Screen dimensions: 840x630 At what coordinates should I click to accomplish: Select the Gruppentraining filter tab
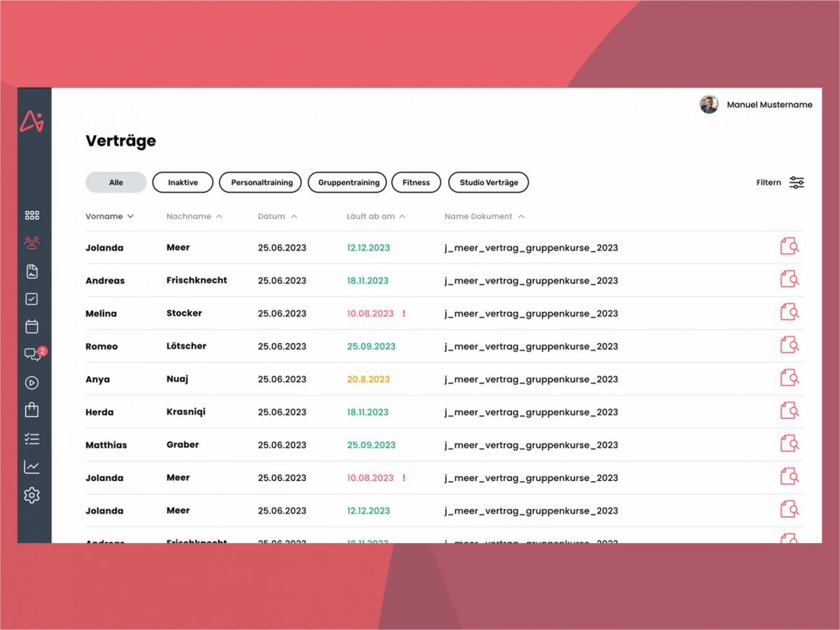[x=348, y=183]
